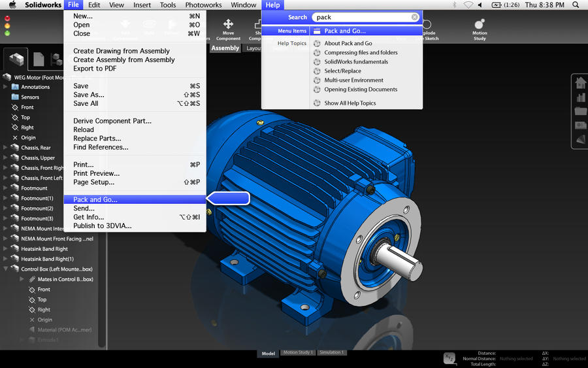
Task: Open the Apple menu
Action: (x=12, y=5)
